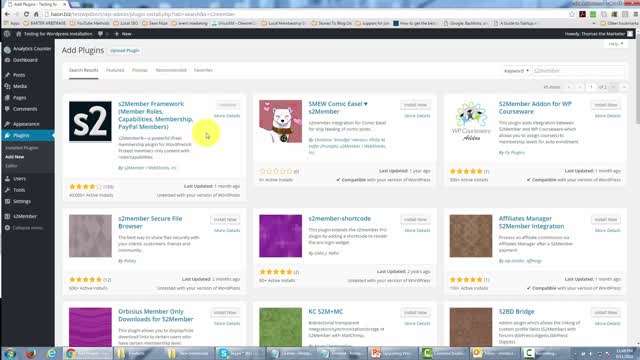The image size is (640, 360).
Task: Install SMEW Comic Easel s2Member plugin
Action: pos(415,105)
